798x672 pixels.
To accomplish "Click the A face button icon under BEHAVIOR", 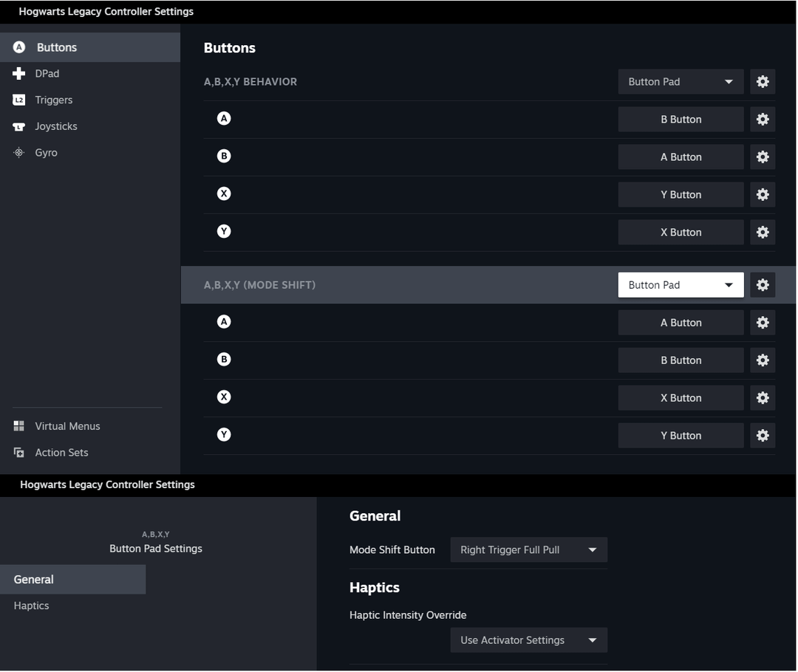I will point(224,118).
